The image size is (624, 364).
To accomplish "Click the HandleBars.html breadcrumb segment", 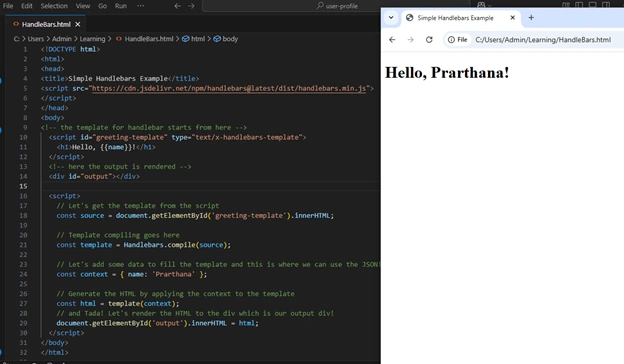I will pos(149,39).
